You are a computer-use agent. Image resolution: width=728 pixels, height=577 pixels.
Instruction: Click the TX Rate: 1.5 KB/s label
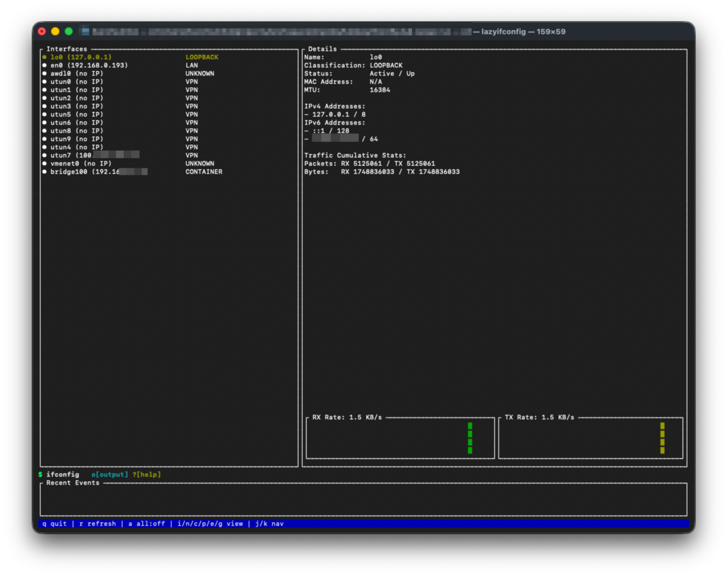pos(539,417)
